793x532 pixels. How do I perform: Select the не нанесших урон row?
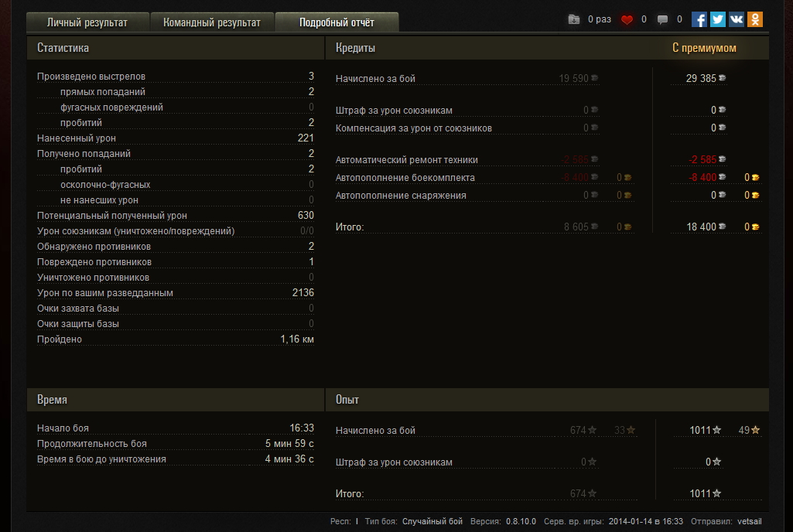176,200
